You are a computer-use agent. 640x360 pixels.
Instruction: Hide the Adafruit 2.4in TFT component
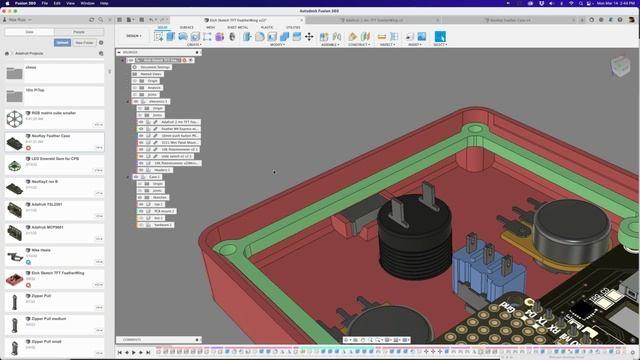coord(141,122)
